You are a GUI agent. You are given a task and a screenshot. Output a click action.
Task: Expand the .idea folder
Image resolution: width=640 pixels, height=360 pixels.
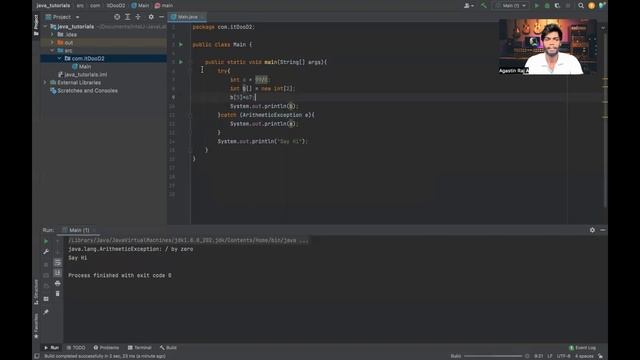point(52,35)
